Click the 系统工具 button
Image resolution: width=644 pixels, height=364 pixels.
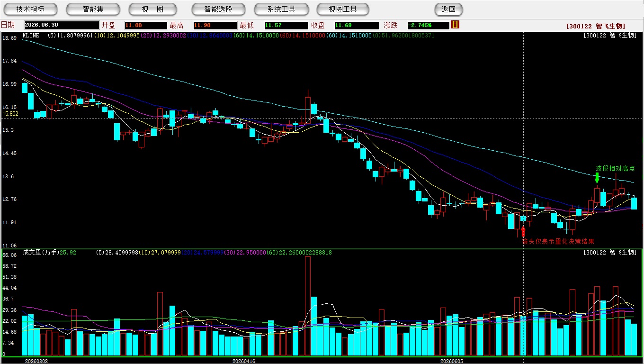[x=281, y=9]
